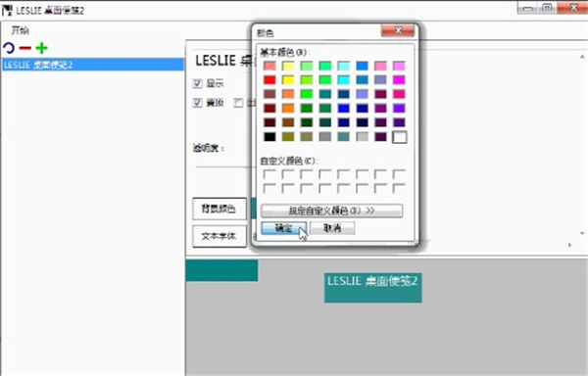Confirm the color with 确定 button
The width and height of the screenshot is (588, 376).
pyautogui.click(x=283, y=228)
